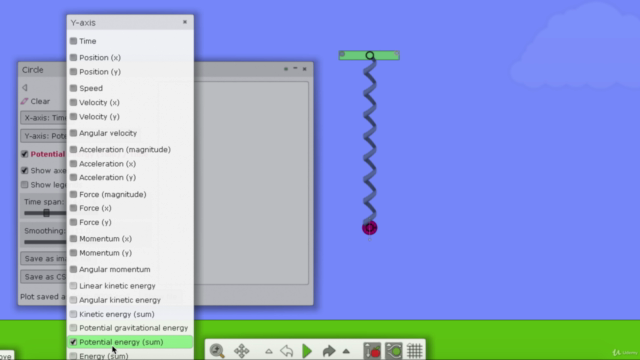Pick Angular momentum from the list
The image size is (640, 360).
click(115, 269)
